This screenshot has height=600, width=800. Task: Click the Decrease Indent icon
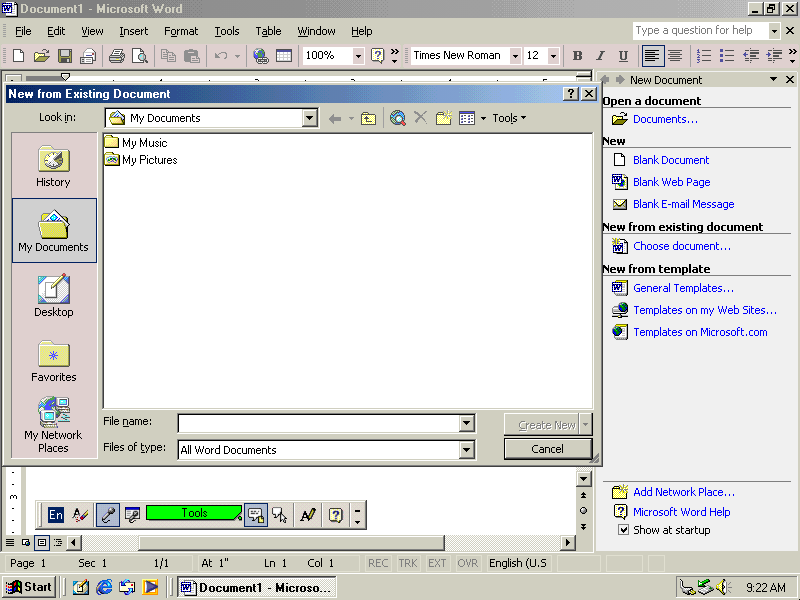pyautogui.click(x=751, y=55)
